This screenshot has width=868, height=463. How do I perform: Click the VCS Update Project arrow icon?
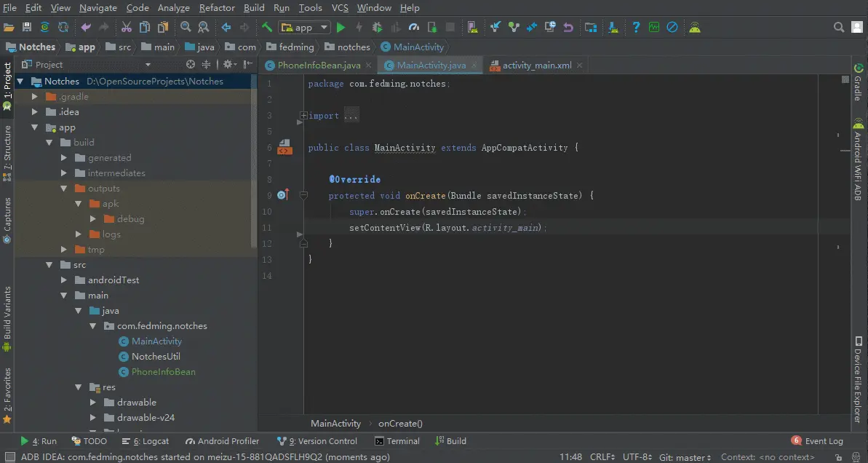[x=495, y=27]
